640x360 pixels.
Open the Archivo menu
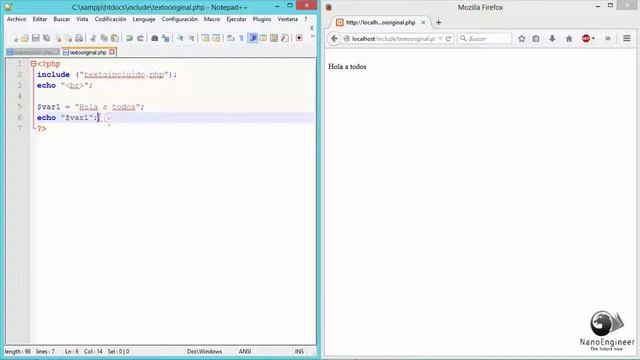[x=16, y=19]
